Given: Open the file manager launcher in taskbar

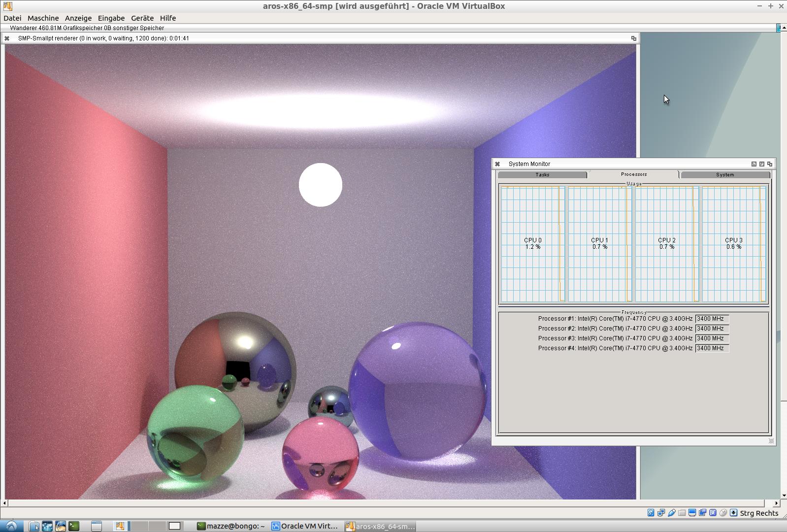Looking at the screenshot, I should click(34, 526).
